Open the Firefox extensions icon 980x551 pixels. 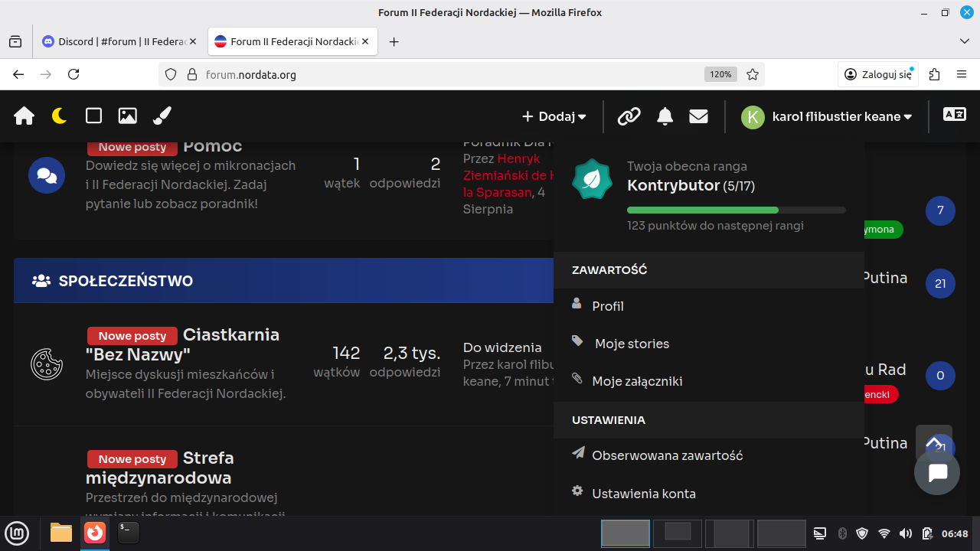pos(934,74)
